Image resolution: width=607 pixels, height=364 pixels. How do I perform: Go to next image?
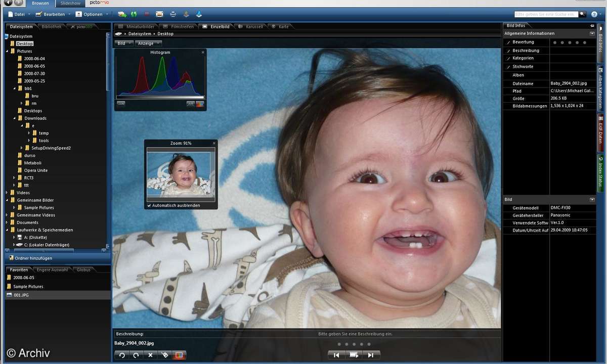tap(371, 355)
